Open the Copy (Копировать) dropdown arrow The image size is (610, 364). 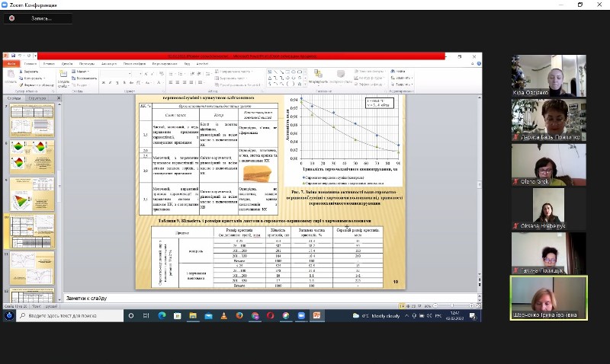coord(44,78)
